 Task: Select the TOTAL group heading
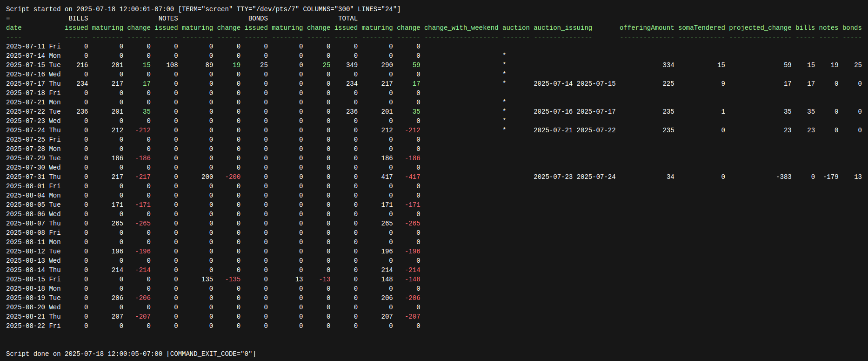click(348, 19)
